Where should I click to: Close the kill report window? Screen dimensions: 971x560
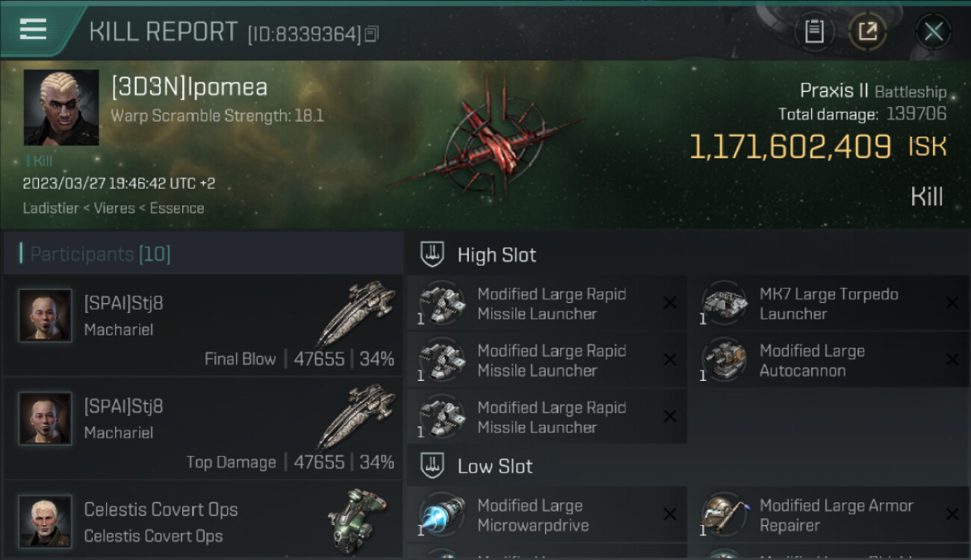point(933,31)
